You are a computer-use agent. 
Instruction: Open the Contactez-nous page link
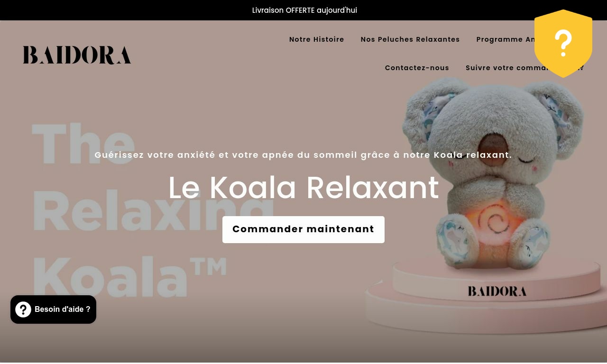417,68
